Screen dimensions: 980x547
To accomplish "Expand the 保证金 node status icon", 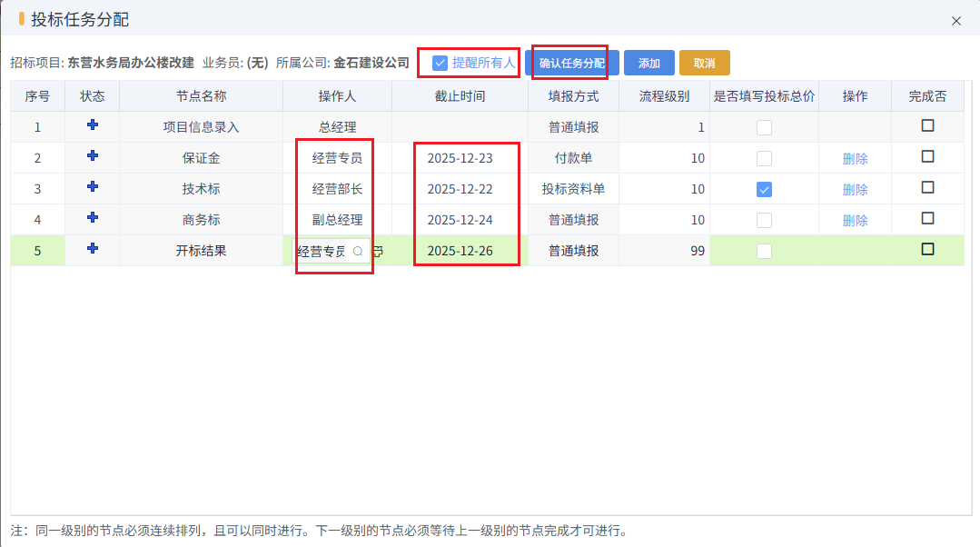I will coord(91,157).
